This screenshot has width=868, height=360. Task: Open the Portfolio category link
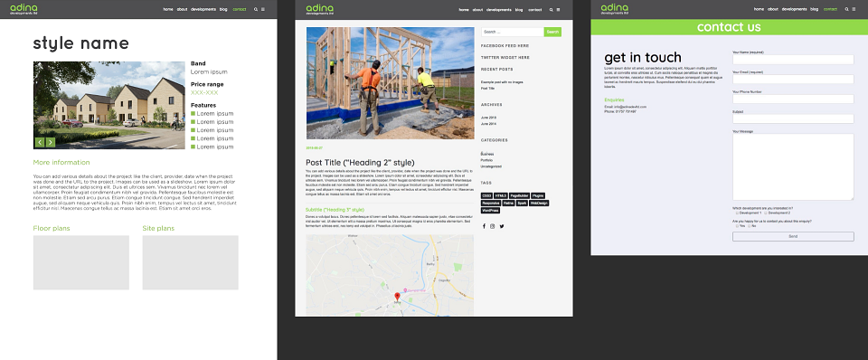pos(486,160)
